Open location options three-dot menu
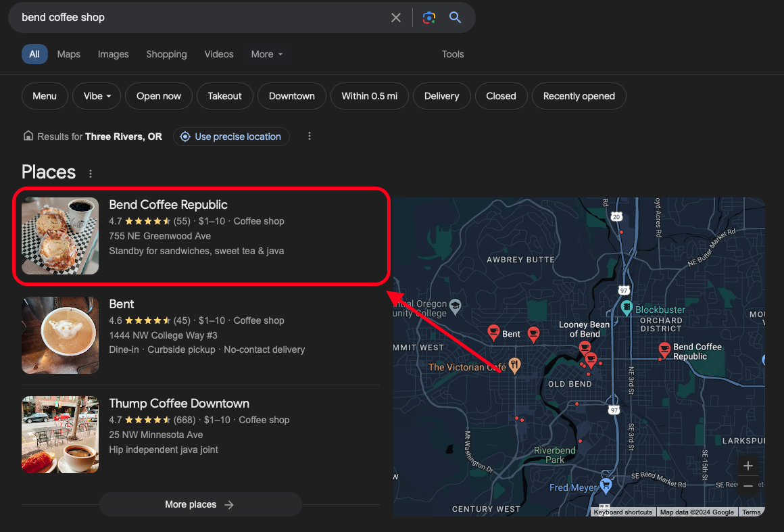The height and width of the screenshot is (532, 784). pyautogui.click(x=310, y=136)
